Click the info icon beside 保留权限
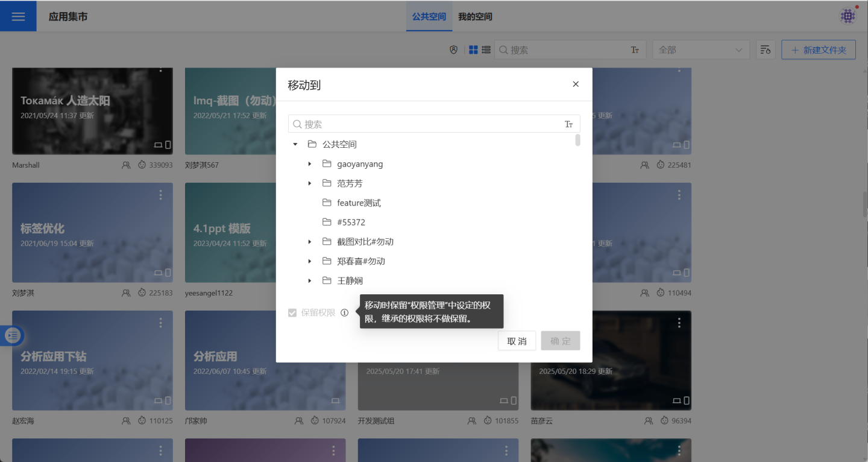Image resolution: width=868 pixels, height=462 pixels. point(344,312)
